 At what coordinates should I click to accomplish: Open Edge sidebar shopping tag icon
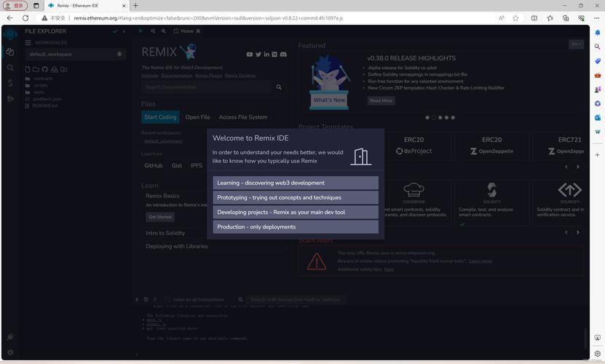coord(597,61)
